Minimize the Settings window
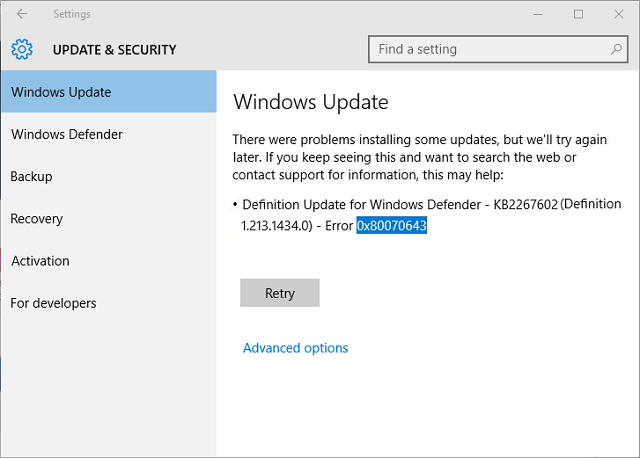 pyautogui.click(x=538, y=14)
